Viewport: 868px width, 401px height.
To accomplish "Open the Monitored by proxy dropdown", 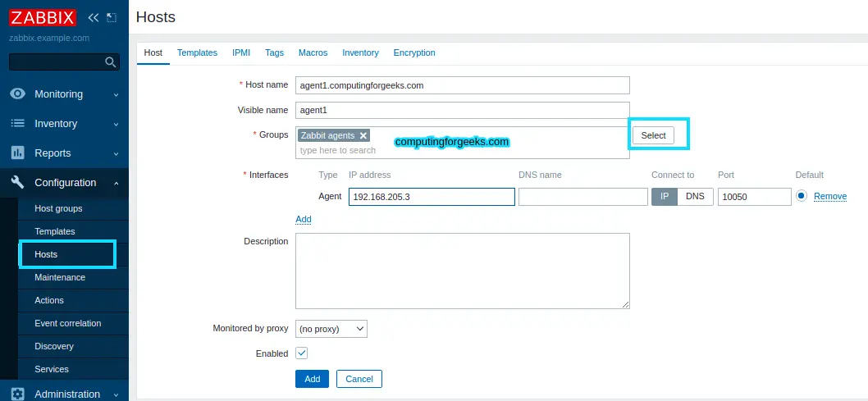I will [331, 329].
